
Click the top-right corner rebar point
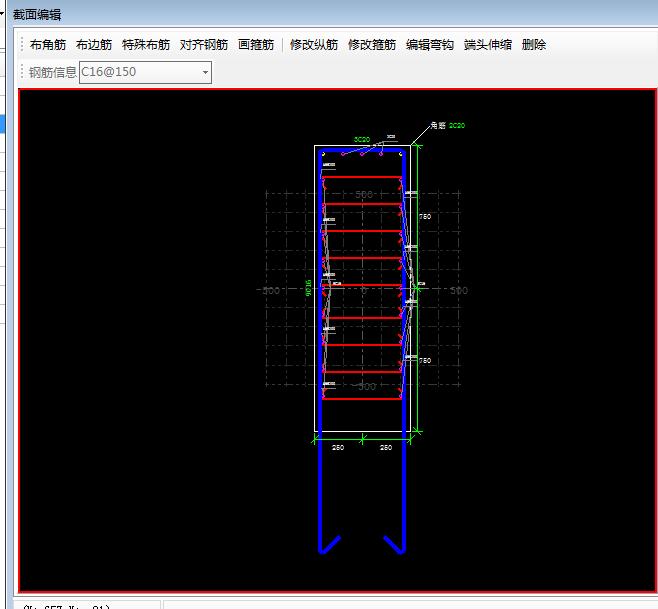[400, 154]
